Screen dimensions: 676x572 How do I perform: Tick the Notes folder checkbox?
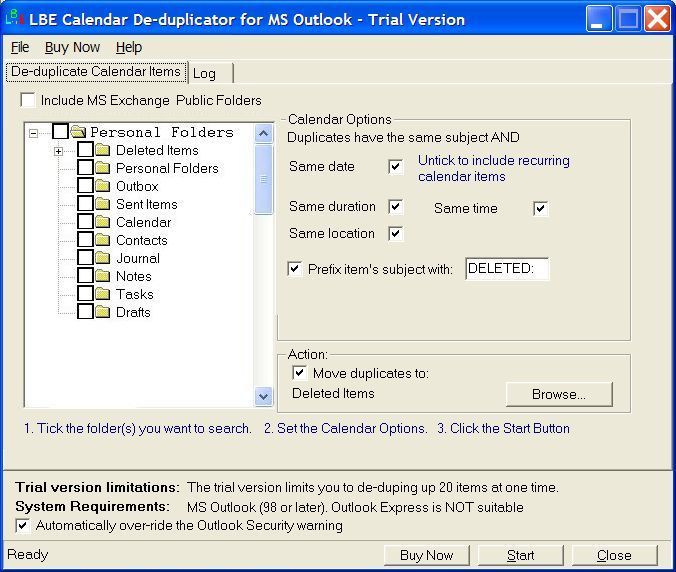85,275
